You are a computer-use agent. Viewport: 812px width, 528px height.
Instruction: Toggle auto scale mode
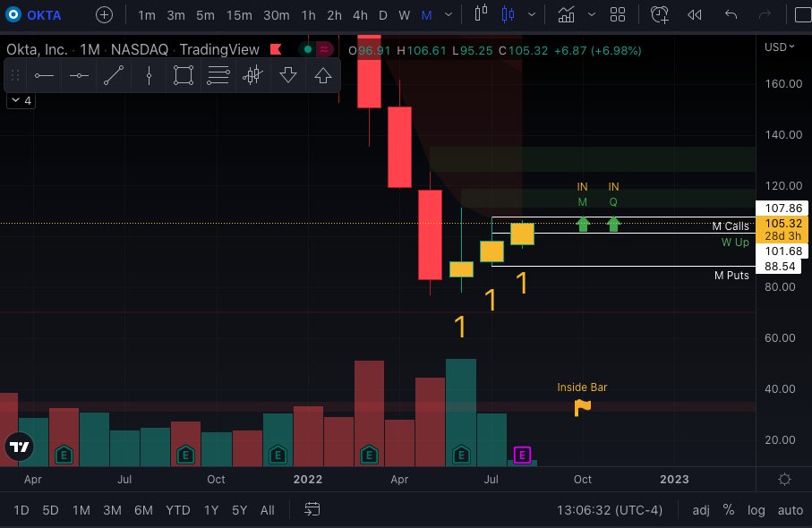click(x=791, y=510)
